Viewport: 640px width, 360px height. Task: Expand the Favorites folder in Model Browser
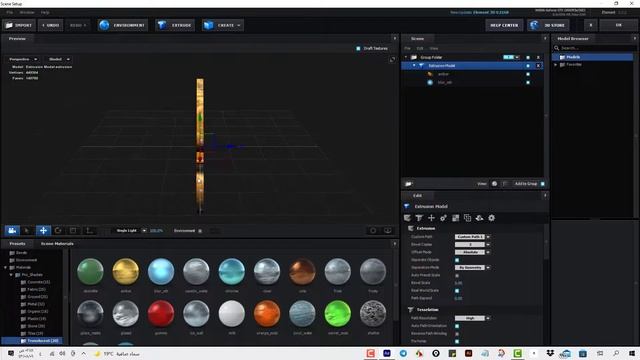pyautogui.click(x=556, y=64)
